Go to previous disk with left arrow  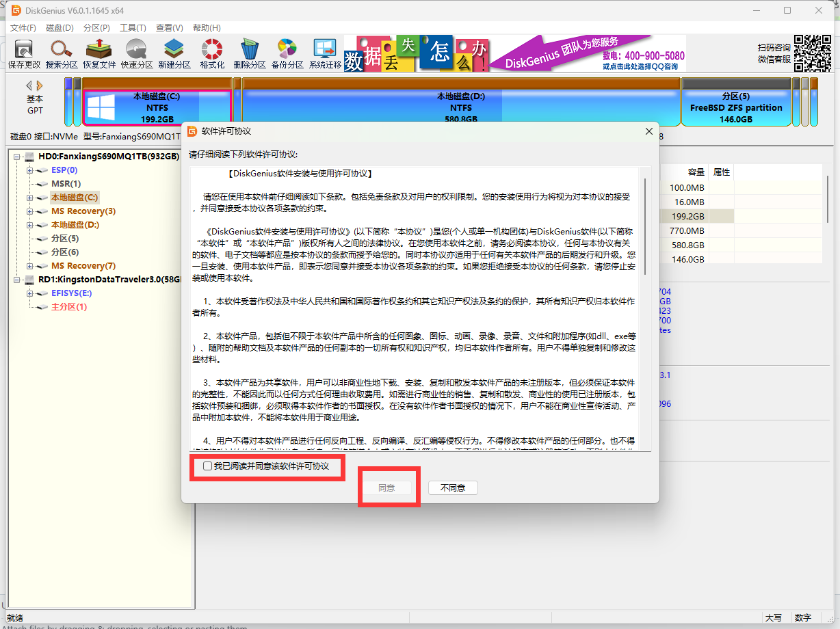[29, 85]
